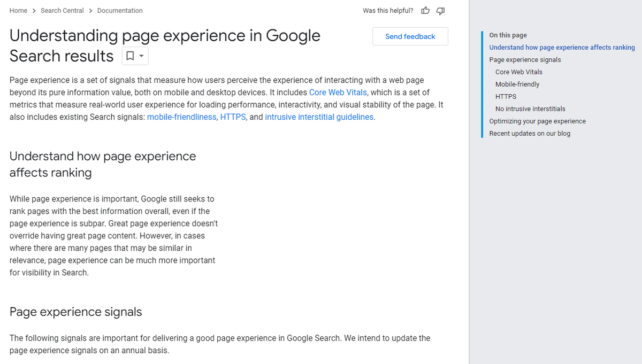Go to Home in the breadcrumb
Viewport: 642px width, 364px height.
point(18,11)
